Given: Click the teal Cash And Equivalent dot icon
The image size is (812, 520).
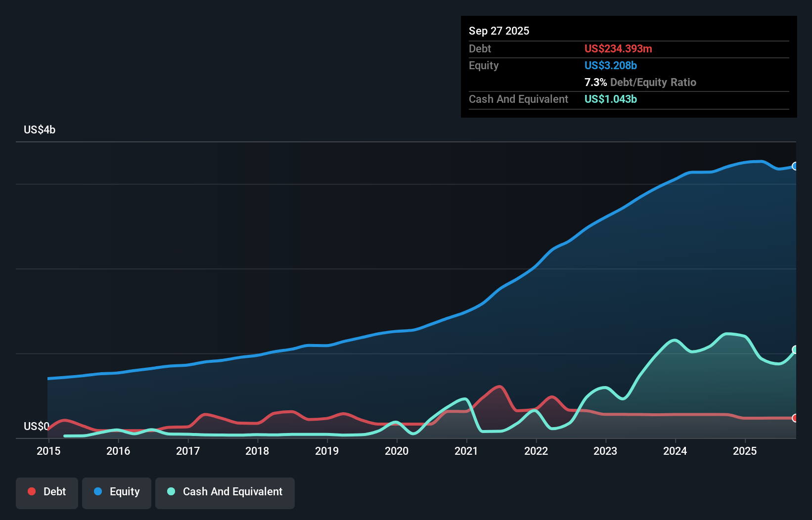Looking at the screenshot, I should click(x=171, y=491).
